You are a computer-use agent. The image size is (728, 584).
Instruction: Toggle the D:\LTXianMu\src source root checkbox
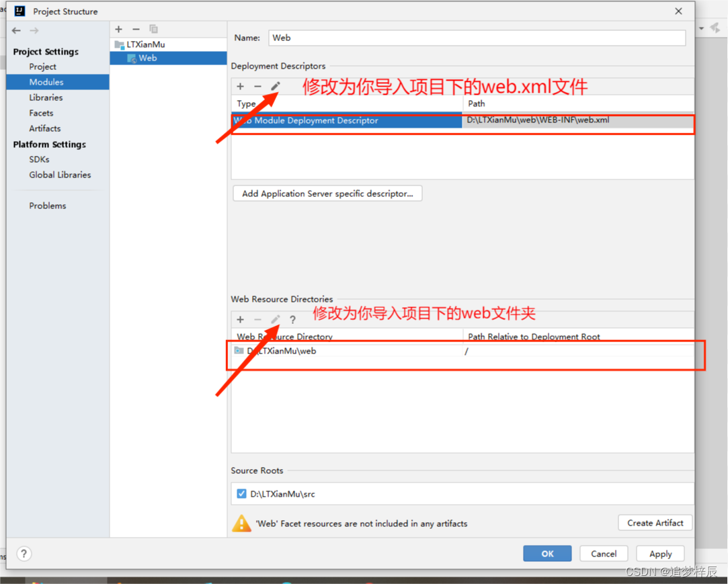[241, 493]
